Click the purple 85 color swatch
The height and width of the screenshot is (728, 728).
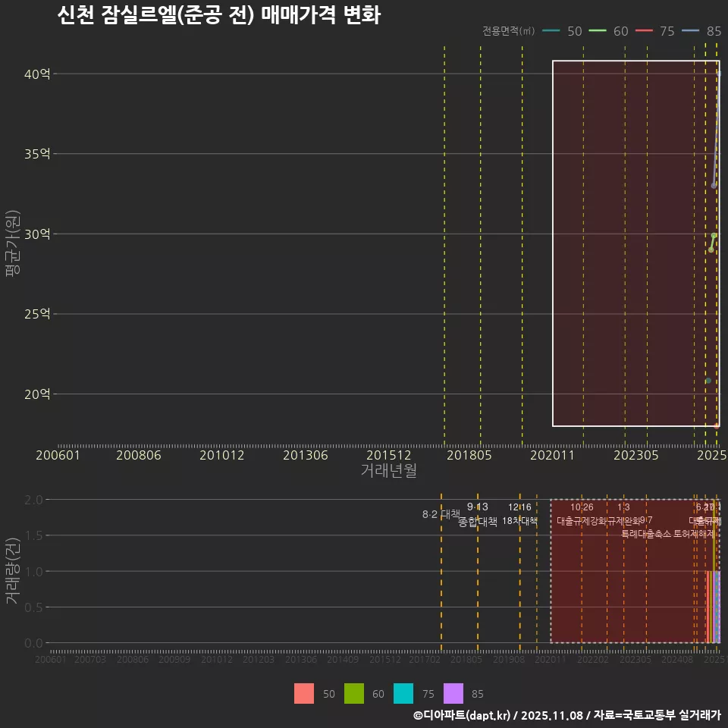click(453, 694)
